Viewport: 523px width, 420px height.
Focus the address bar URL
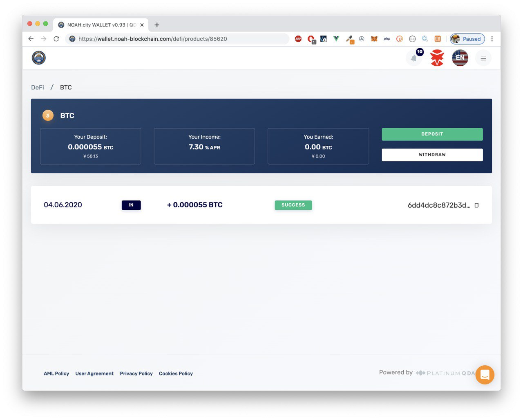pos(177,39)
